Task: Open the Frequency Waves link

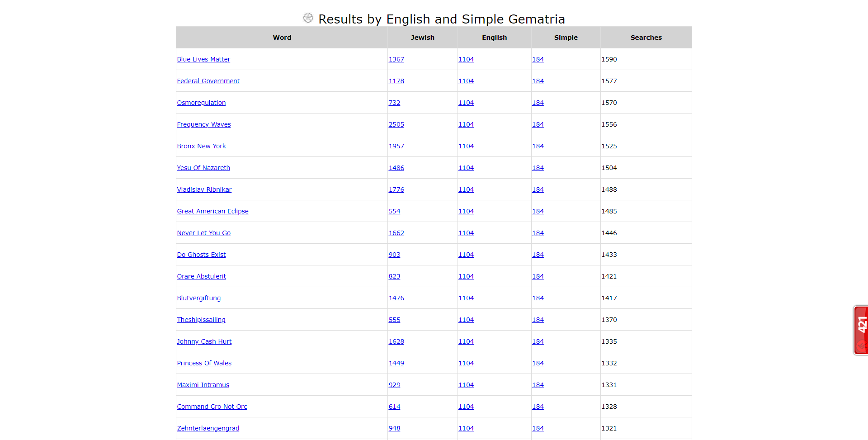Action: click(204, 124)
